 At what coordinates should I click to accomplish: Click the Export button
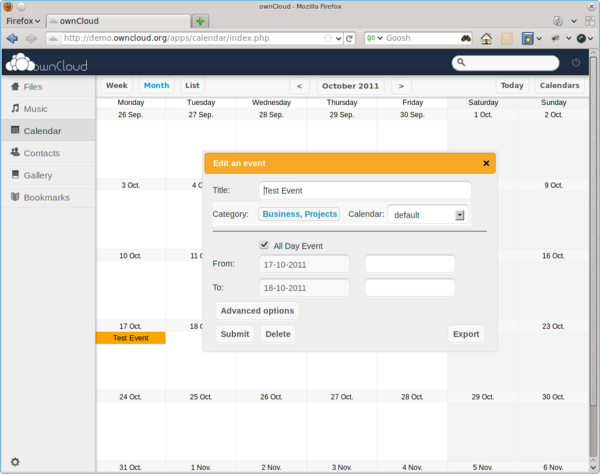(466, 334)
